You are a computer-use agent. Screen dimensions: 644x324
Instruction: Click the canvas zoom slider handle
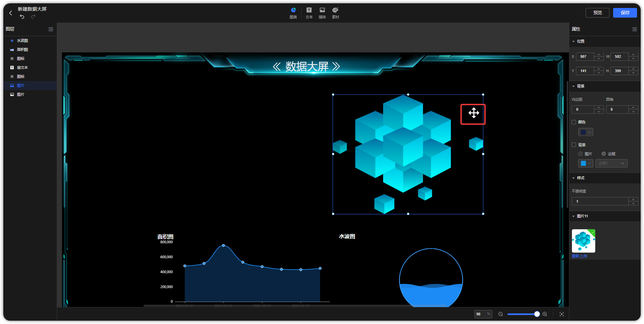(537, 314)
